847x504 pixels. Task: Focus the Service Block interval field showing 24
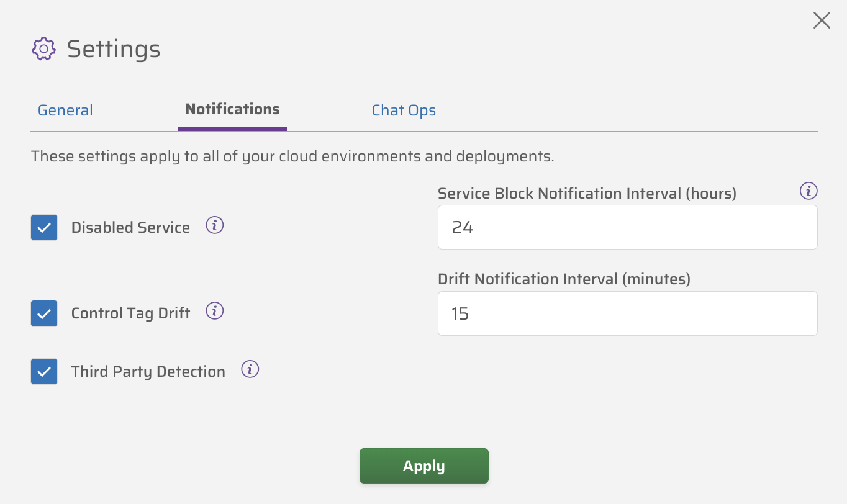627,228
